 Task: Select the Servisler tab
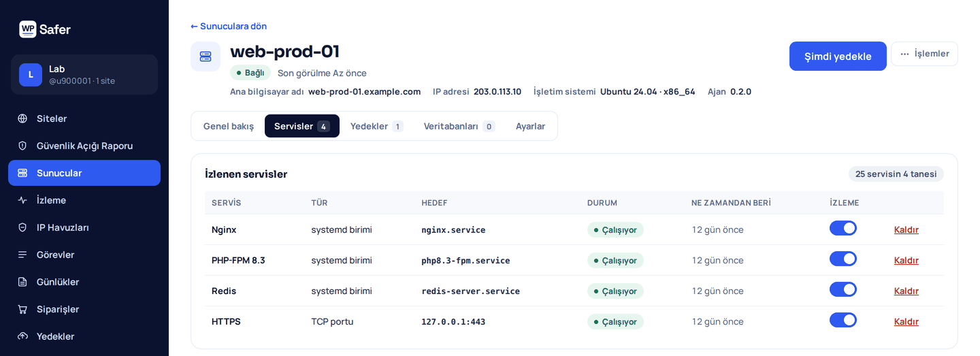(x=302, y=126)
